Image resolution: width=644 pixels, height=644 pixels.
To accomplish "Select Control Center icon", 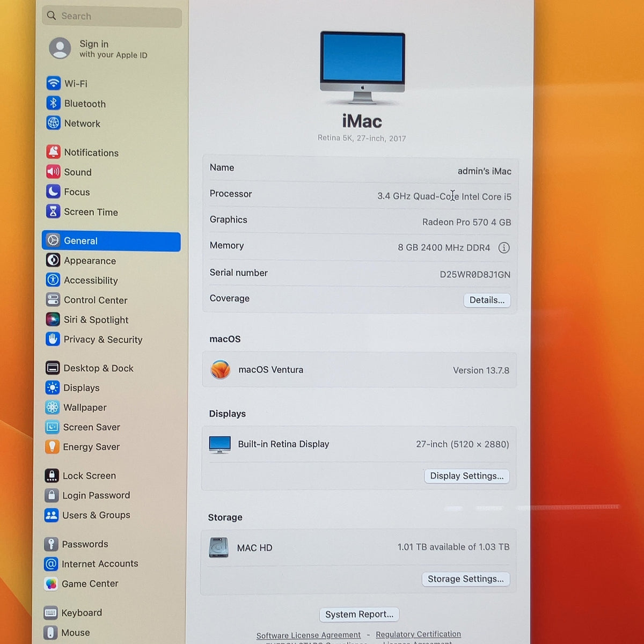I will 53,299.
